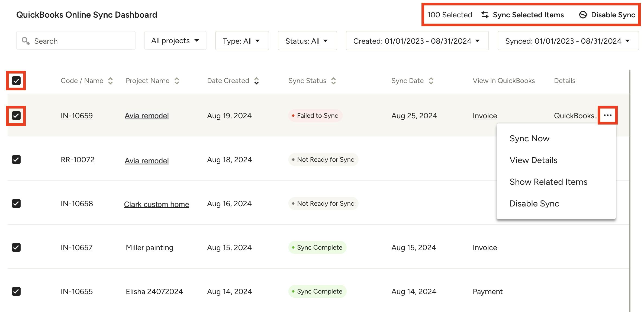The image size is (644, 312).
Task: Uncheck the RR-10072 row checkbox
Action: pos(16,160)
